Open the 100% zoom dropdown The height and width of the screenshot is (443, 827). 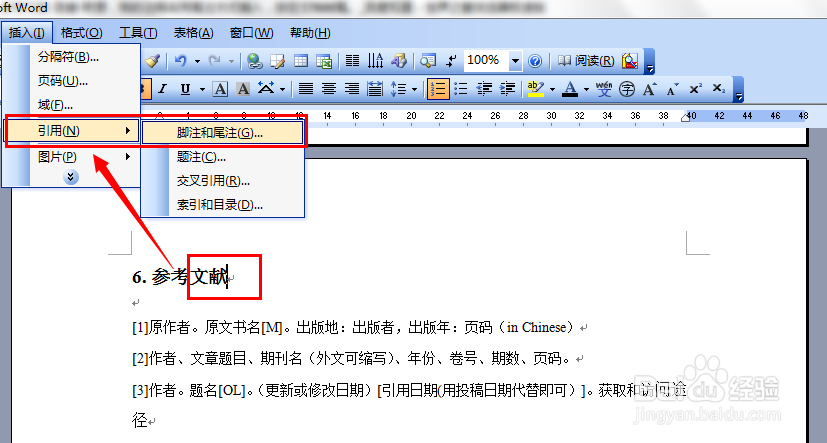pos(515,61)
